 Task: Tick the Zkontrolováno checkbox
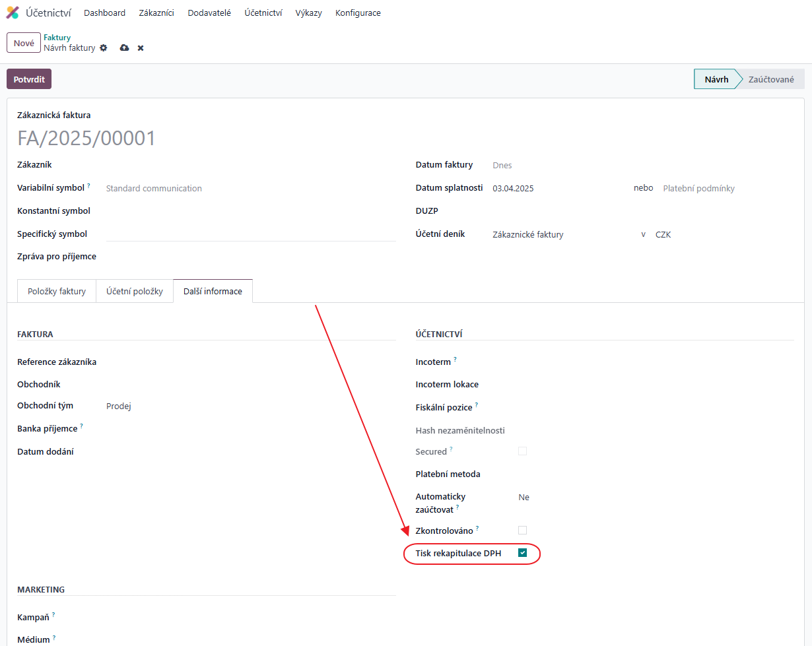[523, 530]
